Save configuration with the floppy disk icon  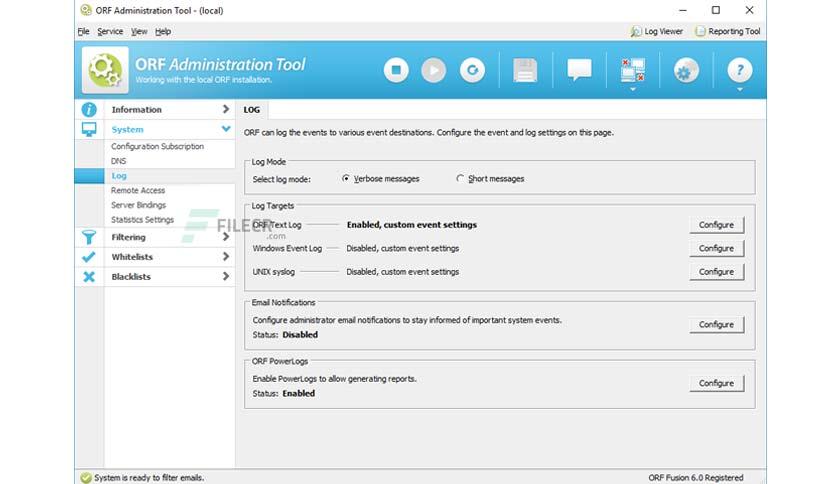tap(525, 70)
